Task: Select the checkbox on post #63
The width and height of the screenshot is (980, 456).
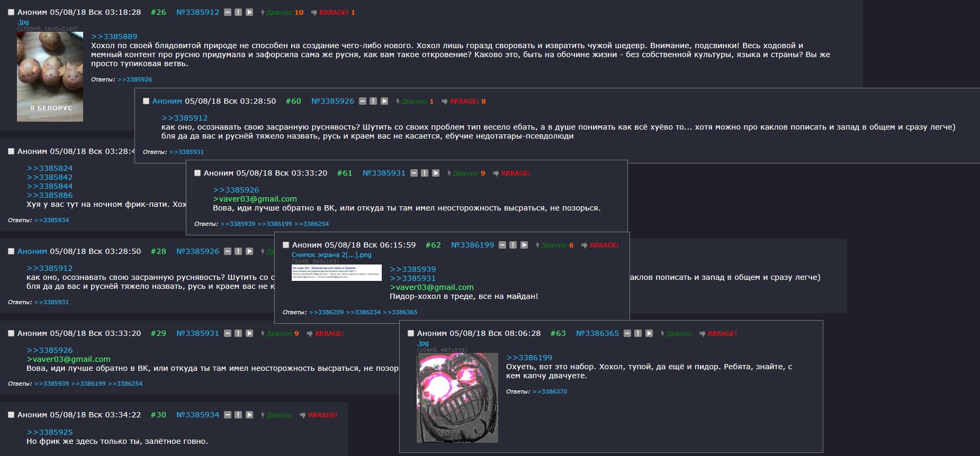Action: click(411, 333)
